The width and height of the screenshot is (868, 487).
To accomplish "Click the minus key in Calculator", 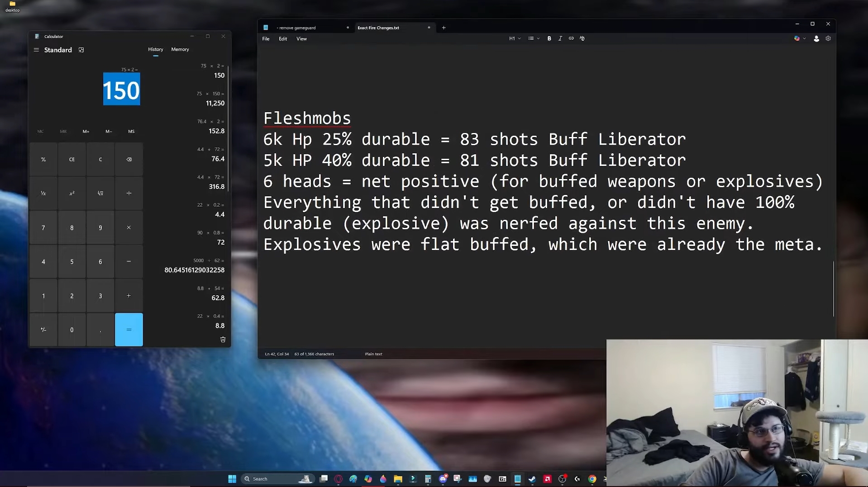I will click(129, 261).
